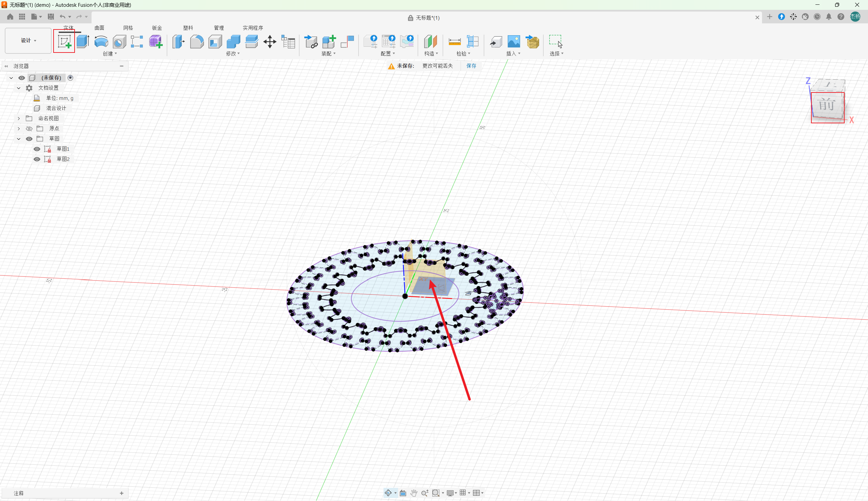Select the Shell tool
This screenshot has height=501, width=868.
215,42
